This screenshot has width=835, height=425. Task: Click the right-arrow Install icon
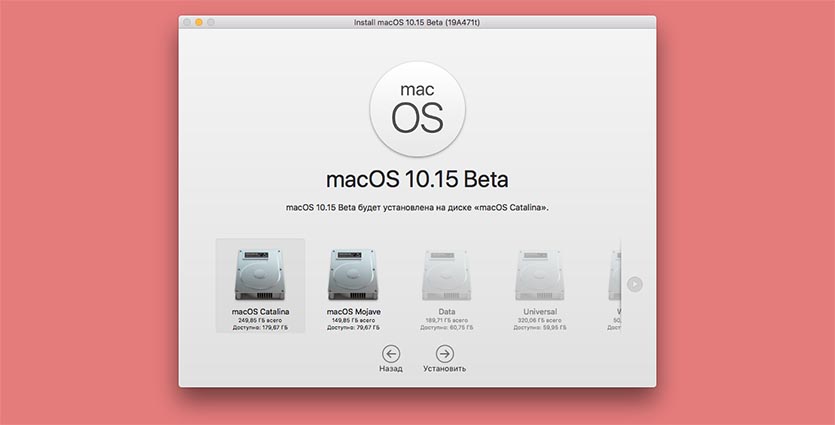[x=445, y=353]
